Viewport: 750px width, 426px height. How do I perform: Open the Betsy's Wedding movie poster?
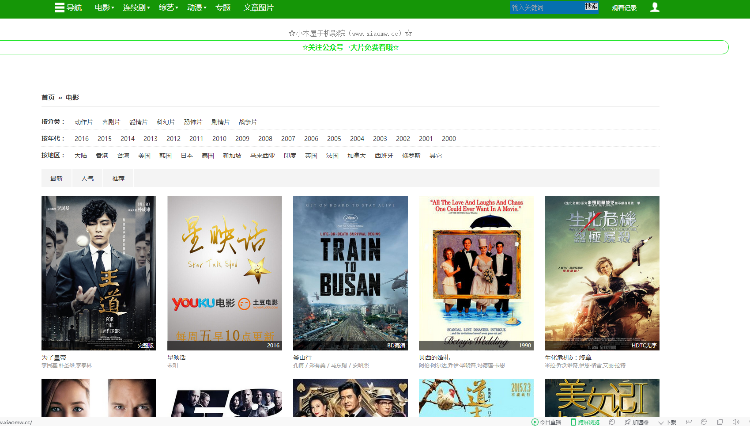(x=476, y=272)
